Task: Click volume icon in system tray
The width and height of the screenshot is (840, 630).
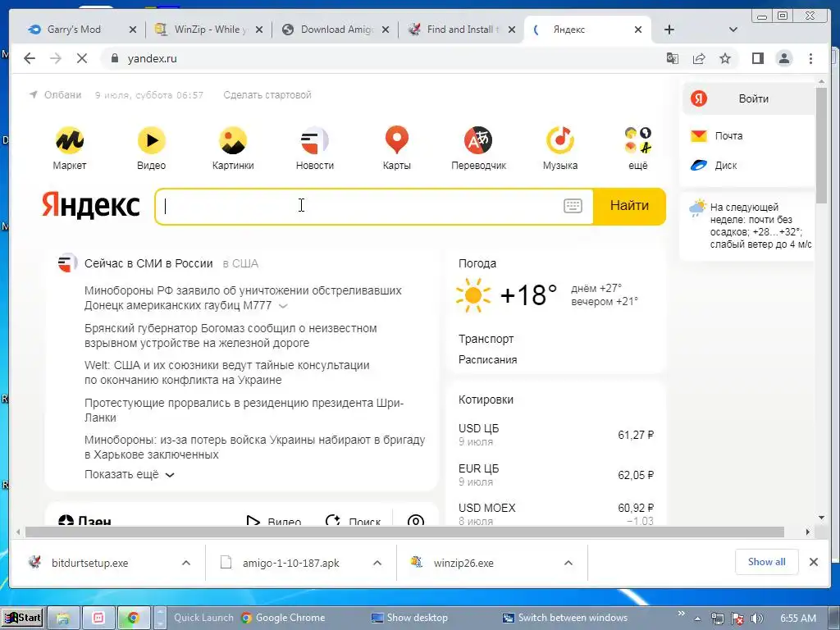Action: pyautogui.click(x=757, y=619)
